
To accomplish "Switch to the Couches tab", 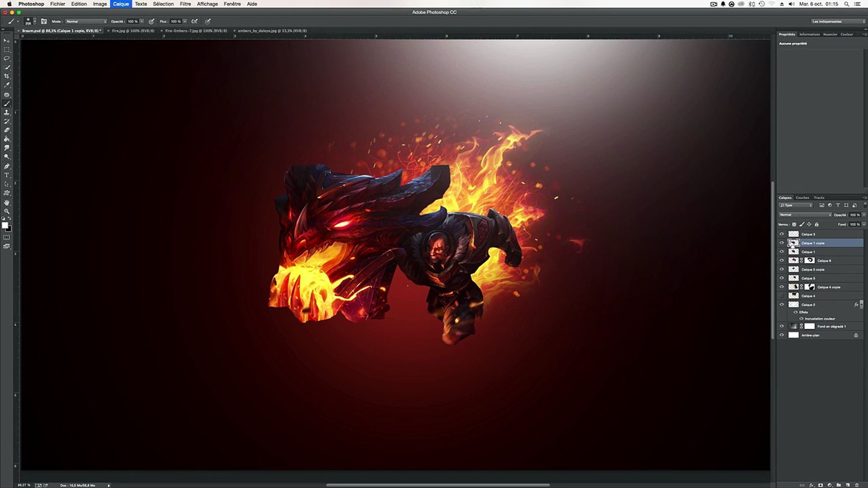I will [802, 197].
